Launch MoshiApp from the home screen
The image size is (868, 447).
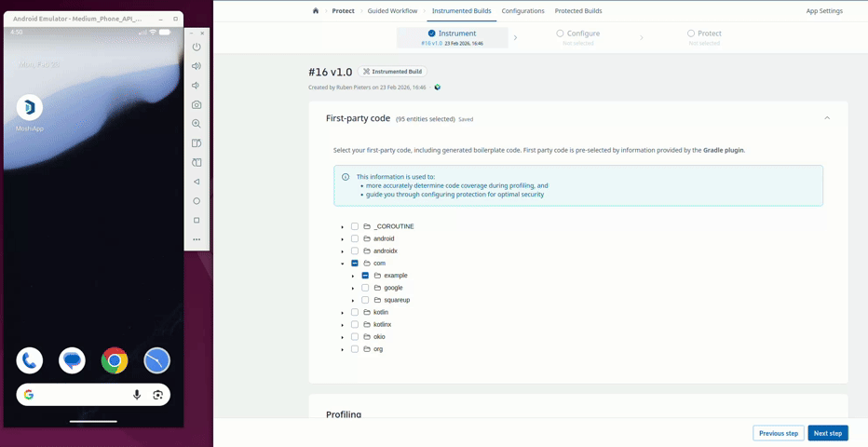[x=30, y=108]
